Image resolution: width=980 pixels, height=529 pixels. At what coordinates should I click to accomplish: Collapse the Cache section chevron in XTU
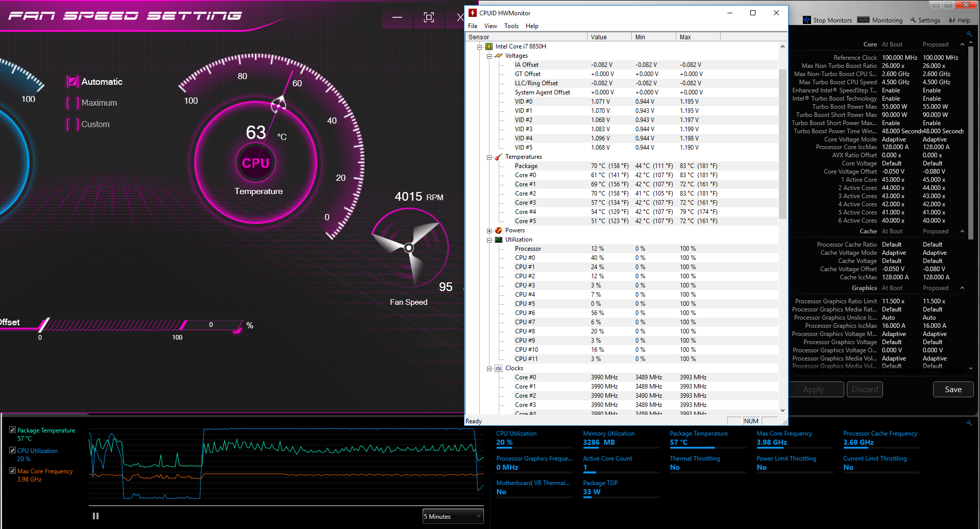[x=963, y=231]
